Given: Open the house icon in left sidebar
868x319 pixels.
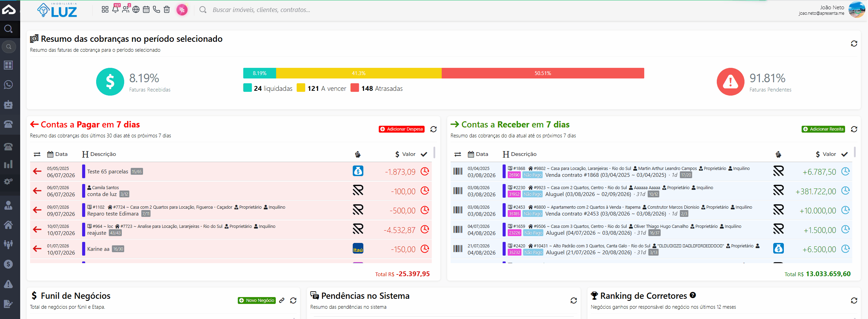Looking at the screenshot, I should (9, 225).
